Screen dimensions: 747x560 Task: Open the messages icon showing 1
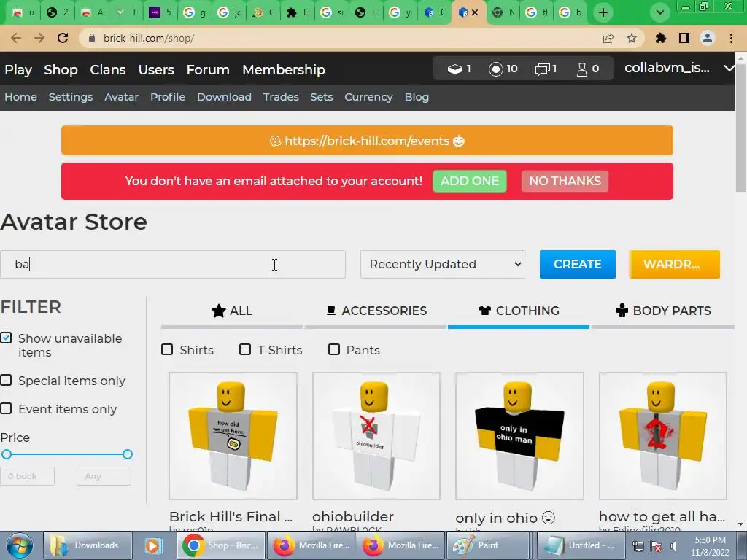[542, 69]
